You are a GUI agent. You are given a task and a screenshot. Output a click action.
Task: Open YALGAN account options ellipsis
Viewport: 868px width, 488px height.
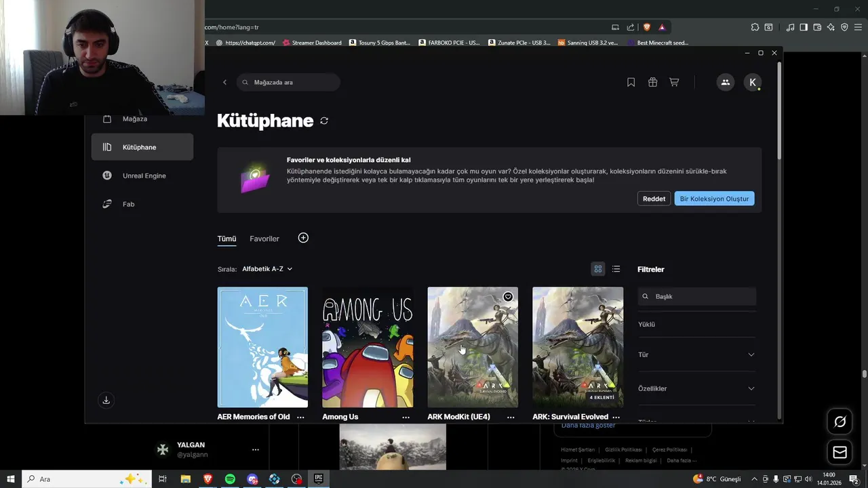tap(256, 449)
